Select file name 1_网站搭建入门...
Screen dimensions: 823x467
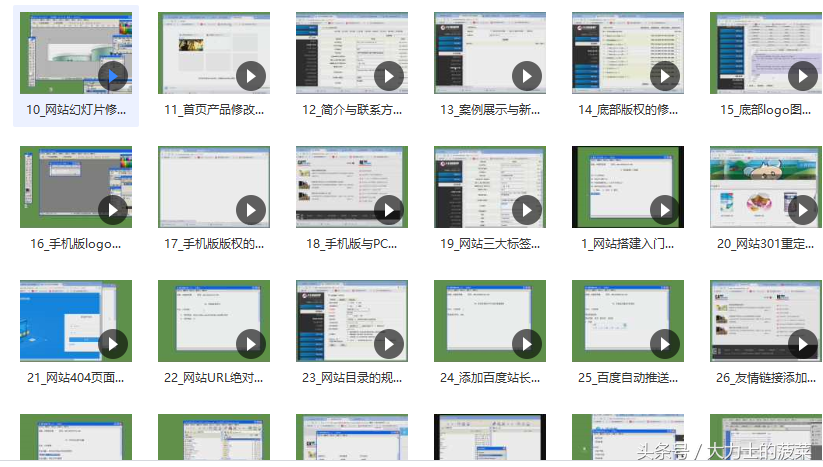point(628,243)
